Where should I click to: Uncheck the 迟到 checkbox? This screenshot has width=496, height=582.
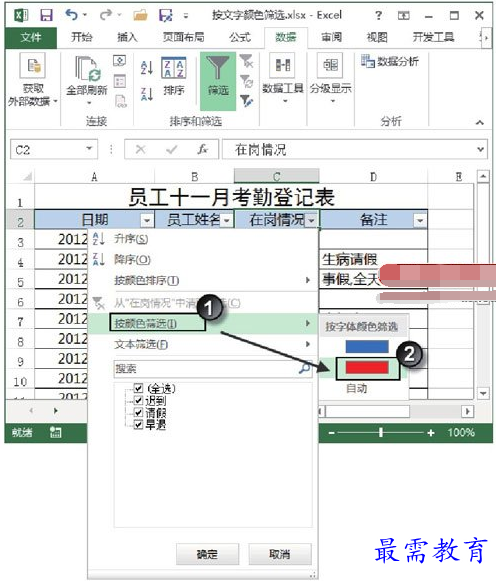tap(138, 400)
